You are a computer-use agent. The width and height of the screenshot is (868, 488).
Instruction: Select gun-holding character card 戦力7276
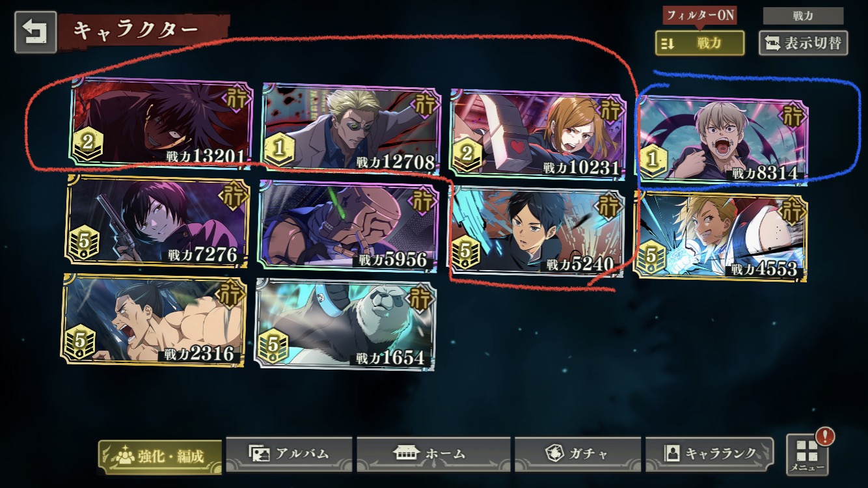[157, 220]
